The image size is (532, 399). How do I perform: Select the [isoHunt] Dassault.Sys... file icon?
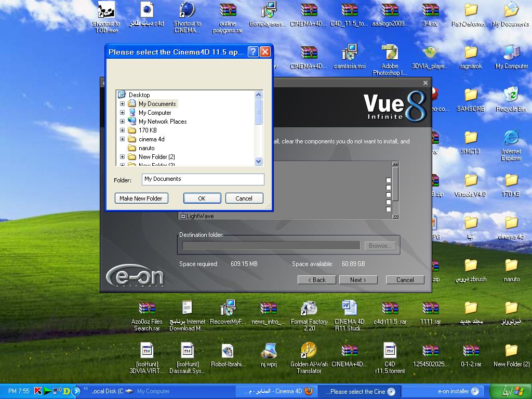[x=187, y=357]
